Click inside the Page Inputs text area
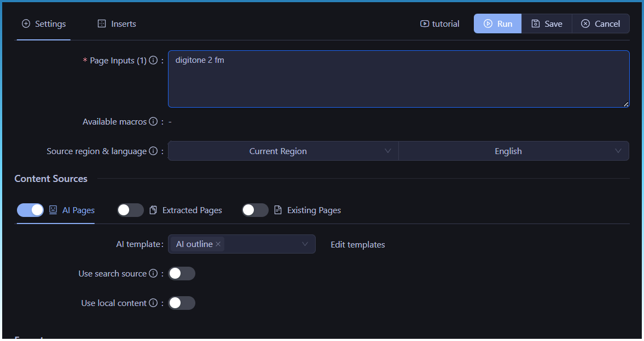The image size is (644, 341). [398, 79]
